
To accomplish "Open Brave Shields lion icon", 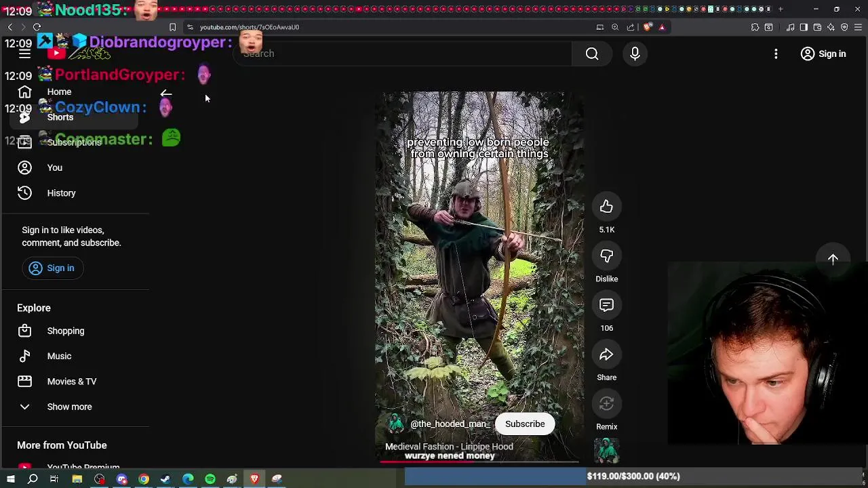I will [x=648, y=27].
